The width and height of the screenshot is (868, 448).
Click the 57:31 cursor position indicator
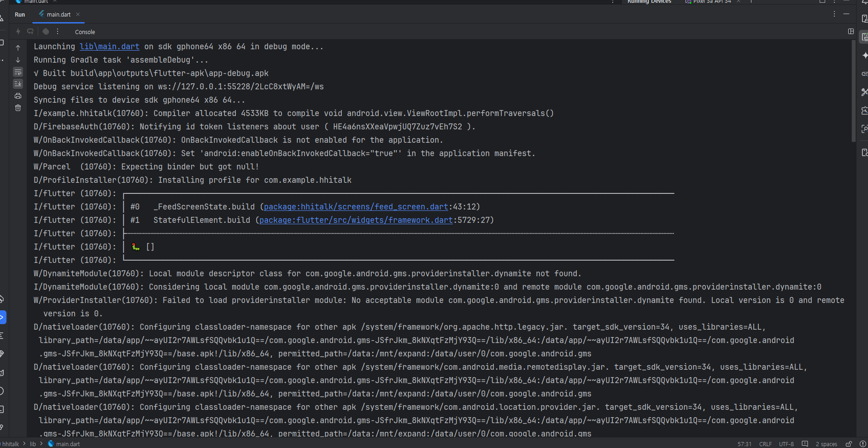coord(745,444)
